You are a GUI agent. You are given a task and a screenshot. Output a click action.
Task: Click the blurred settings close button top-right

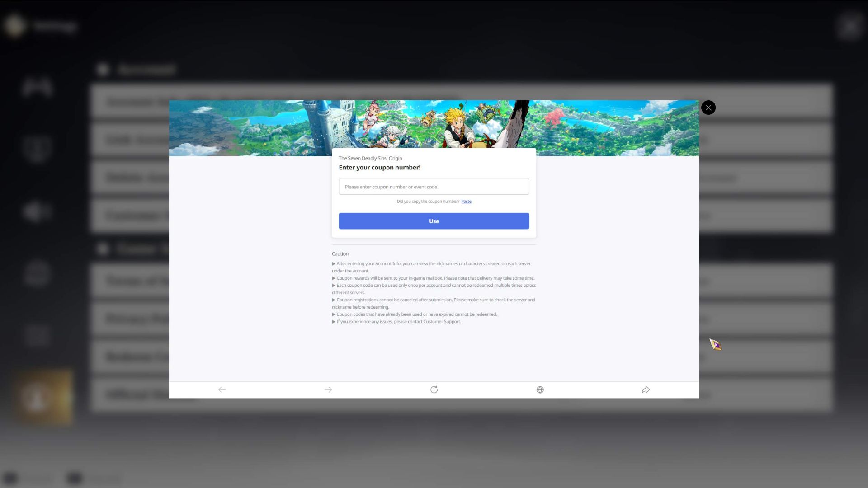[x=849, y=27]
